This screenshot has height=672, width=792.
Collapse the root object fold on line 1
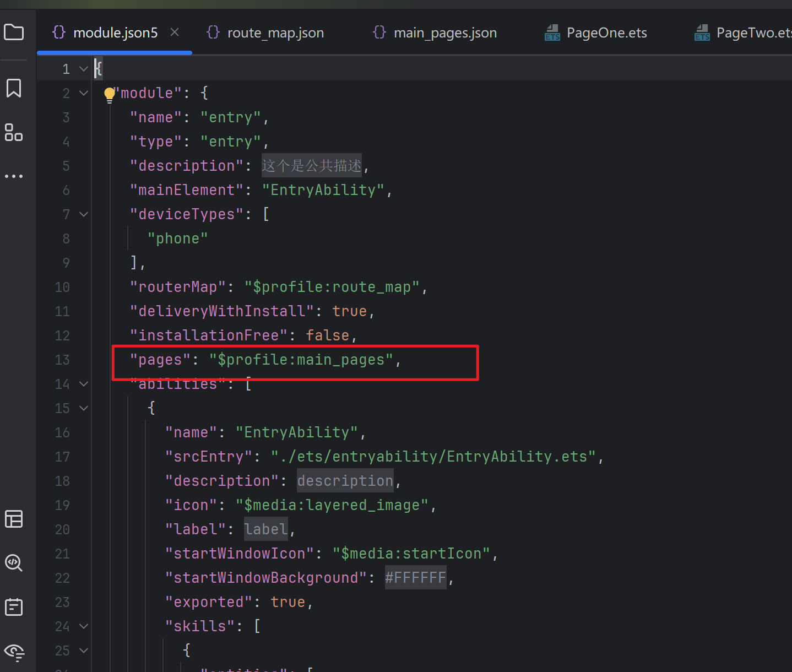[84, 69]
